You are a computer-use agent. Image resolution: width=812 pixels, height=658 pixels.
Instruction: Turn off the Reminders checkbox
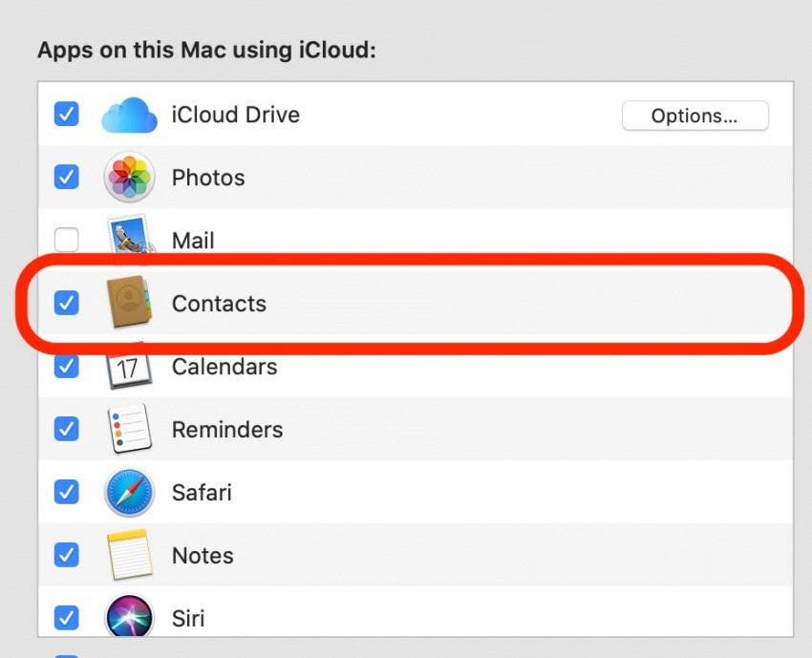coord(66,429)
